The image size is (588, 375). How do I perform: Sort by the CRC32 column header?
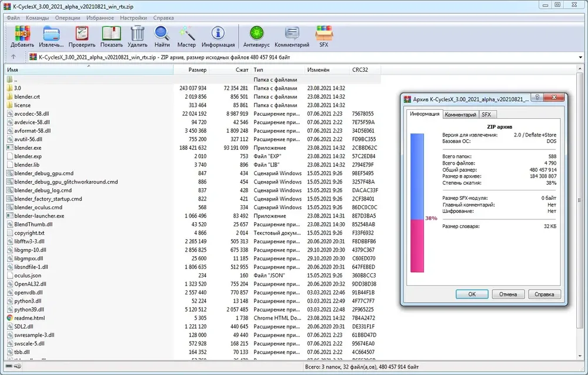365,70
